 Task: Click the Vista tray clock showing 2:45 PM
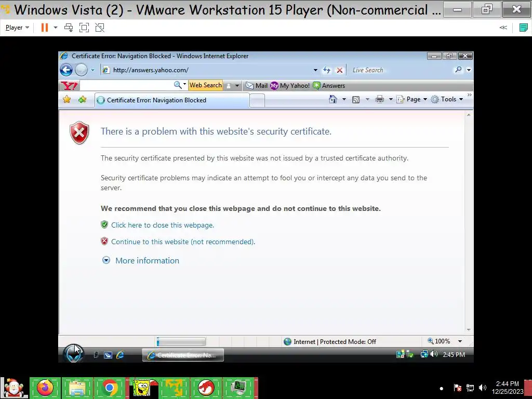click(x=454, y=354)
